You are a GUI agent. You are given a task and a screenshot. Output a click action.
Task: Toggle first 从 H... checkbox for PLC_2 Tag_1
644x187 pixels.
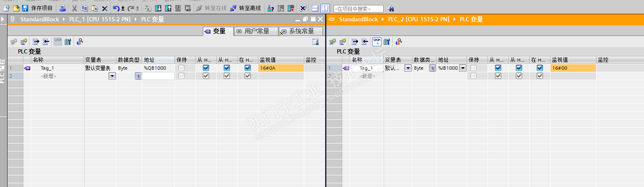click(x=498, y=68)
